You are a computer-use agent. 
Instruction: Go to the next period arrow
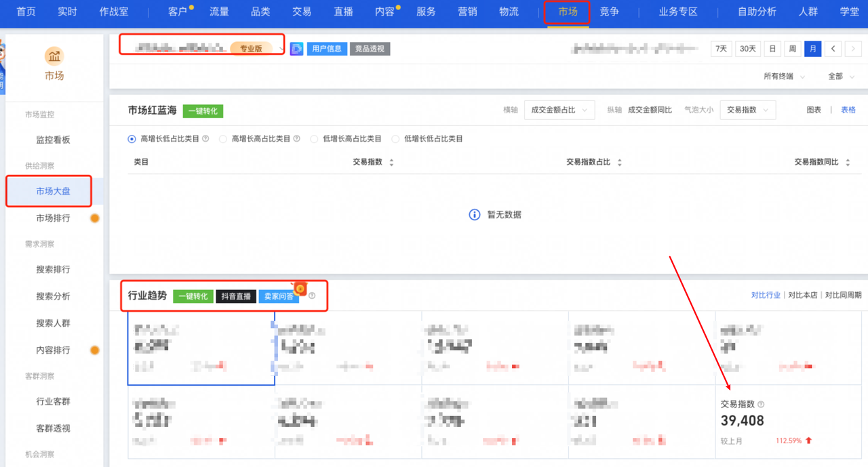(852, 49)
